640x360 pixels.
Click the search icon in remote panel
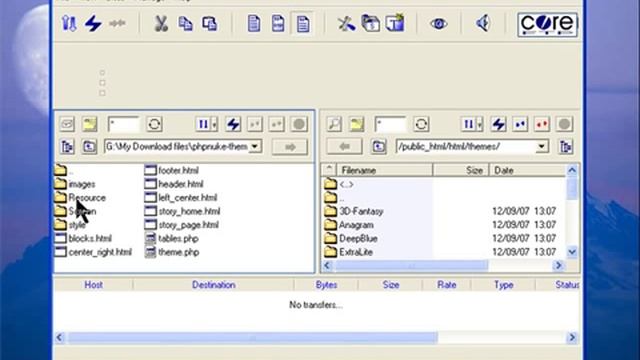click(x=334, y=124)
